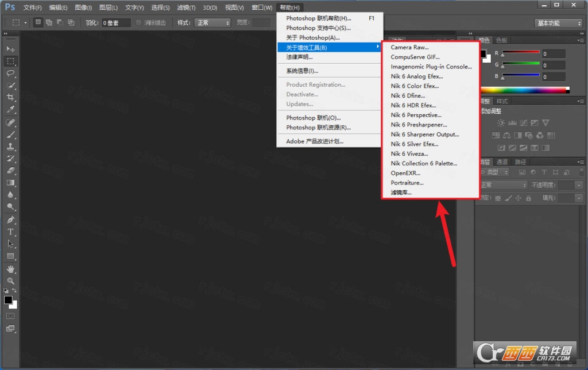Select the Horizontal Type tool

(10, 232)
